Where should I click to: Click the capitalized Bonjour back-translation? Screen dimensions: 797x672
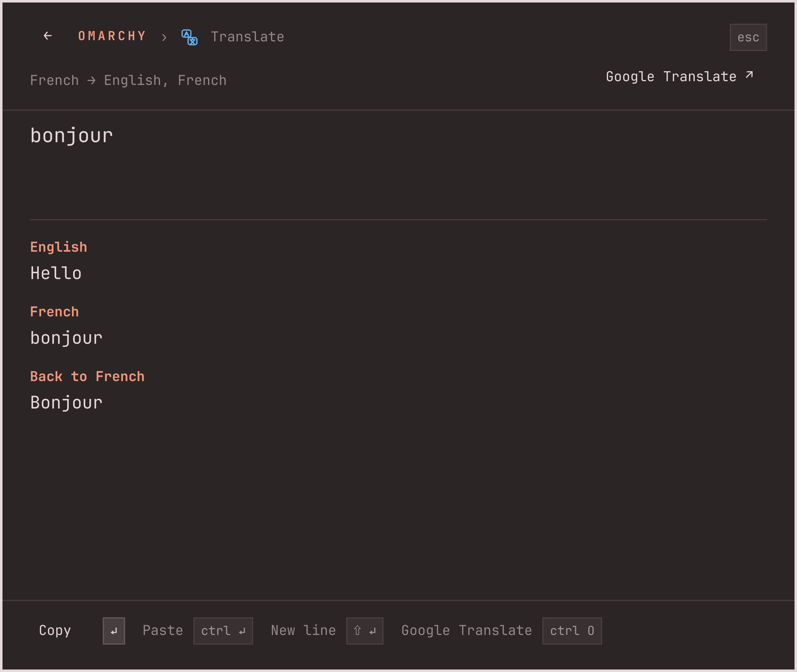66,403
